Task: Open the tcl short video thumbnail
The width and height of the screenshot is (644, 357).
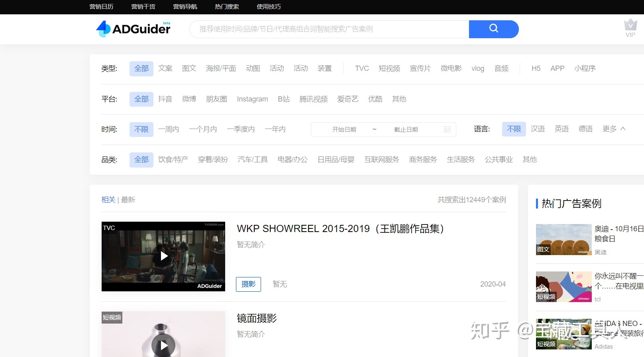Action: click(563, 287)
